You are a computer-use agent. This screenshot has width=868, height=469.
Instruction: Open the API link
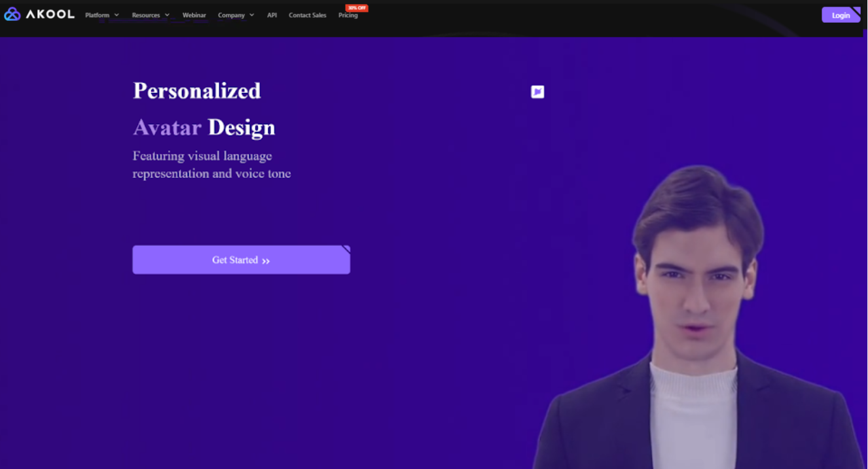pos(272,15)
